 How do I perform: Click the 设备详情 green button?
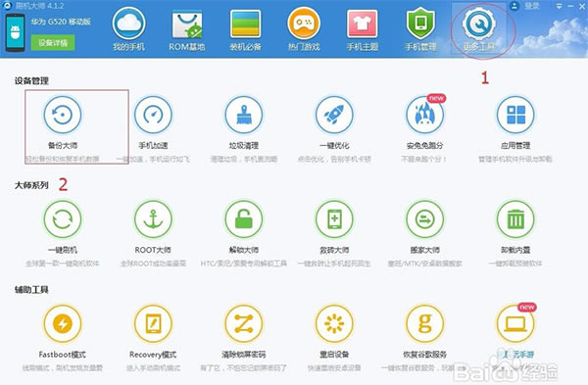(x=53, y=43)
